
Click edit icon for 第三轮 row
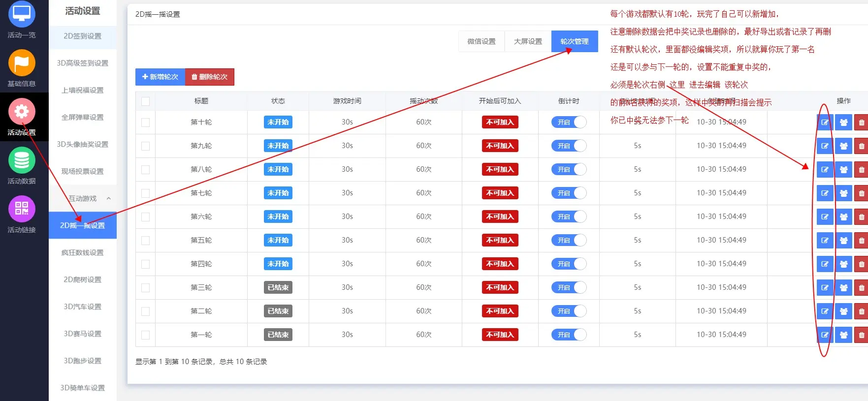point(825,288)
